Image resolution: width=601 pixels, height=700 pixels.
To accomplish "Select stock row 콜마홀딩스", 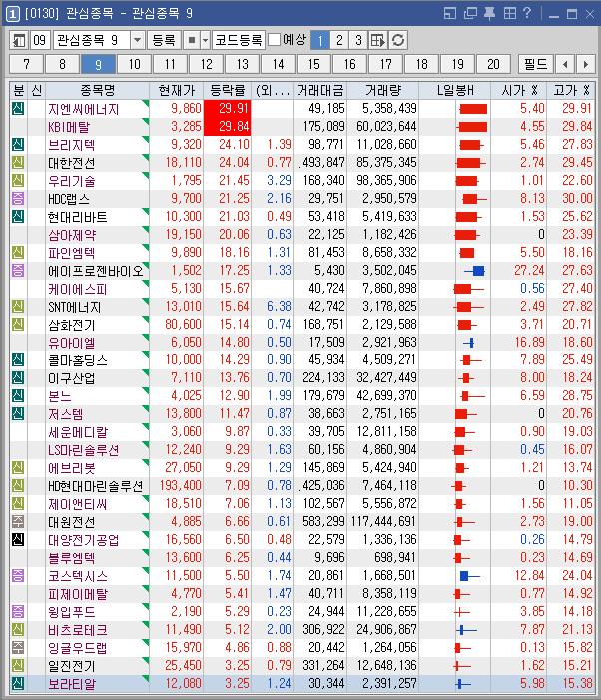I will (302, 360).
